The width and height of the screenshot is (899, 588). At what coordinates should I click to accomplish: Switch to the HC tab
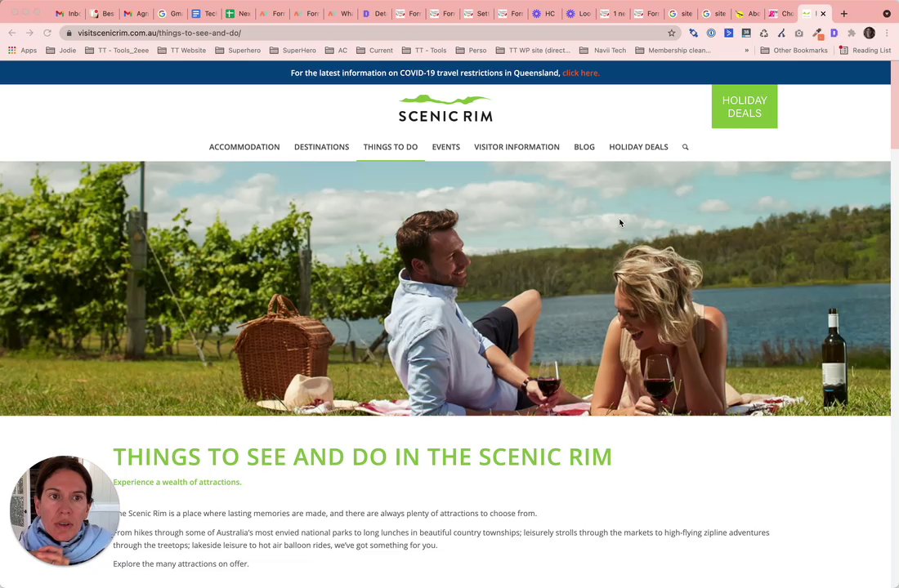tap(543, 13)
